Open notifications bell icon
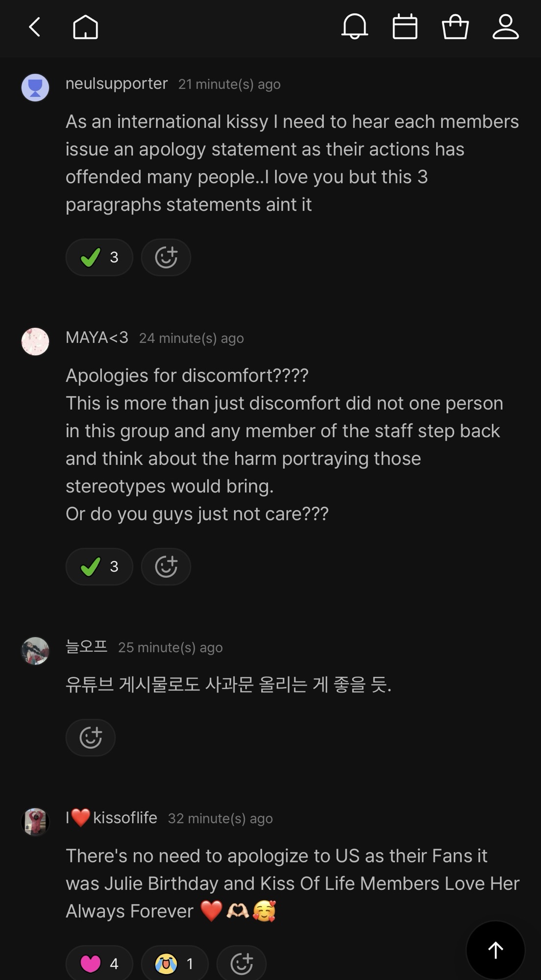Viewport: 541px width, 980px height. point(354,27)
